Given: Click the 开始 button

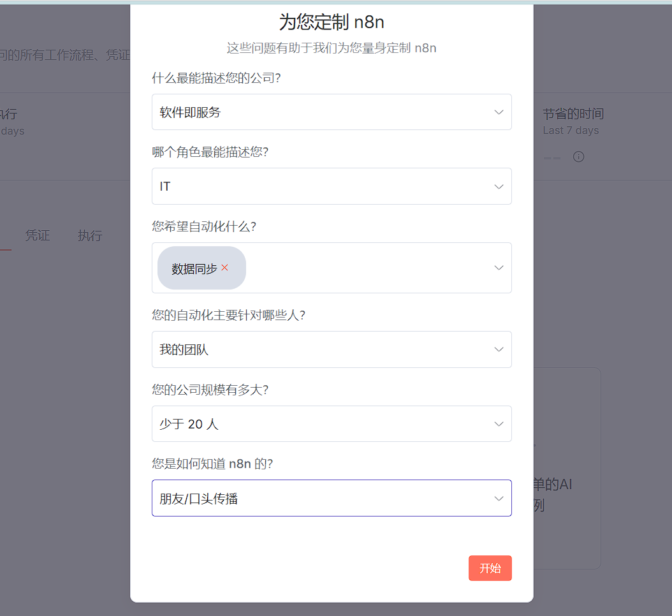Looking at the screenshot, I should click(490, 568).
